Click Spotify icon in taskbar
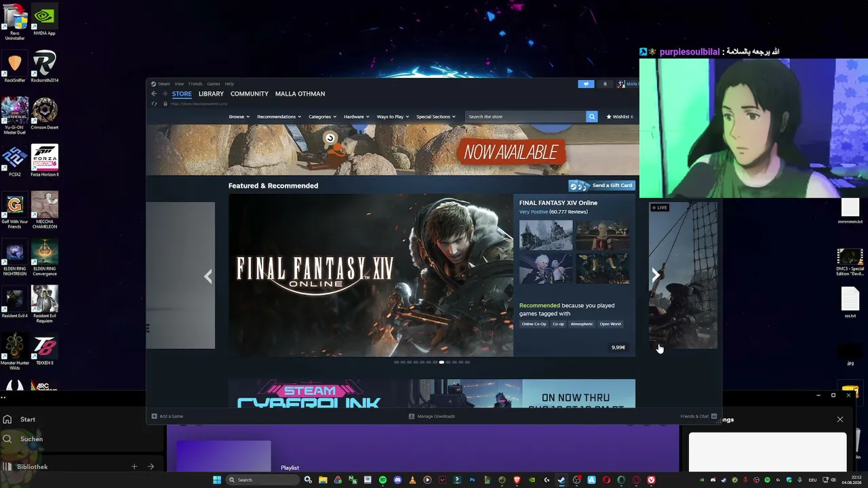Image resolution: width=868 pixels, height=488 pixels. [x=382, y=480]
